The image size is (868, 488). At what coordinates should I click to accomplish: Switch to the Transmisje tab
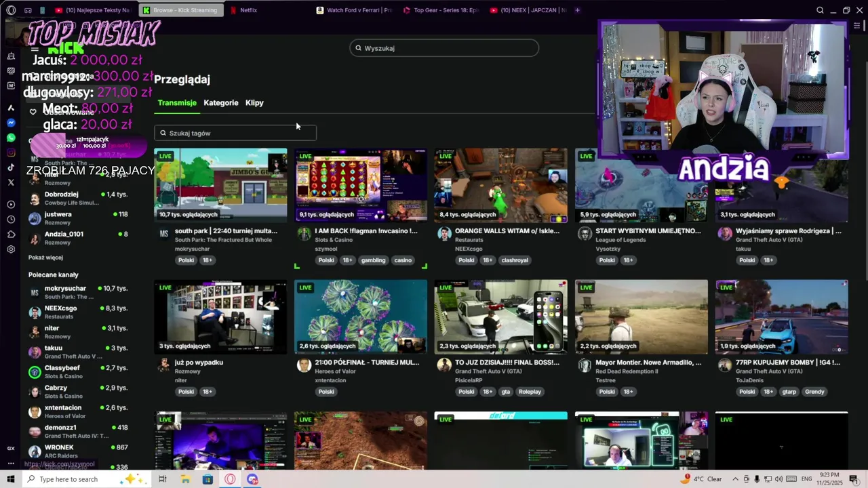point(177,103)
